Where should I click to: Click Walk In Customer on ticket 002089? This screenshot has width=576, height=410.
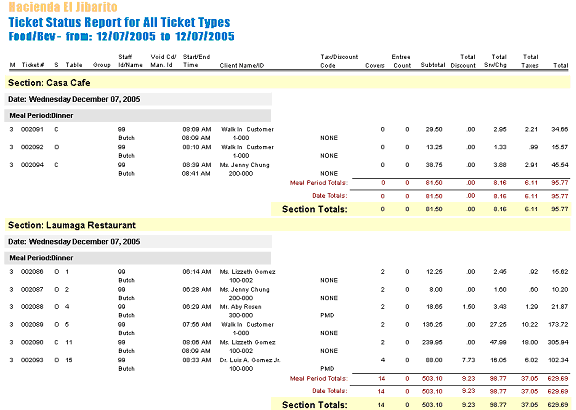247,324
